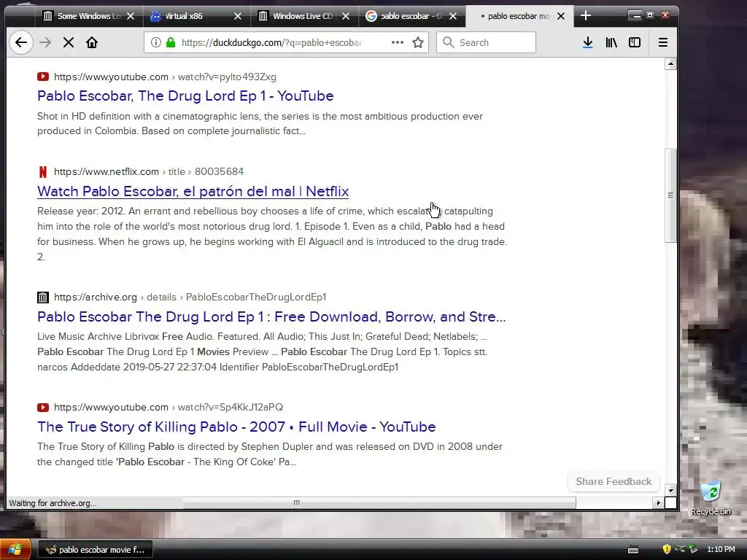Click the archive.org favicon icon
Screen dimensions: 747x560
pyautogui.click(x=43, y=297)
